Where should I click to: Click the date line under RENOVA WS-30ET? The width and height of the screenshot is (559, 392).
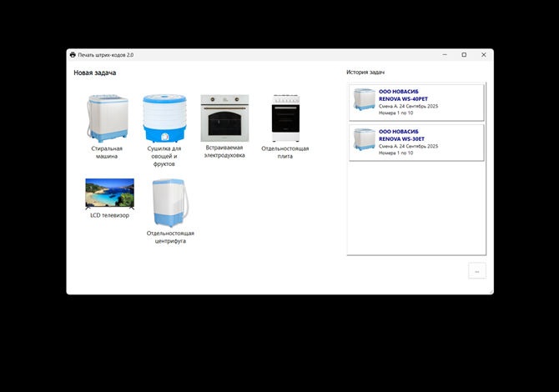pyautogui.click(x=408, y=146)
